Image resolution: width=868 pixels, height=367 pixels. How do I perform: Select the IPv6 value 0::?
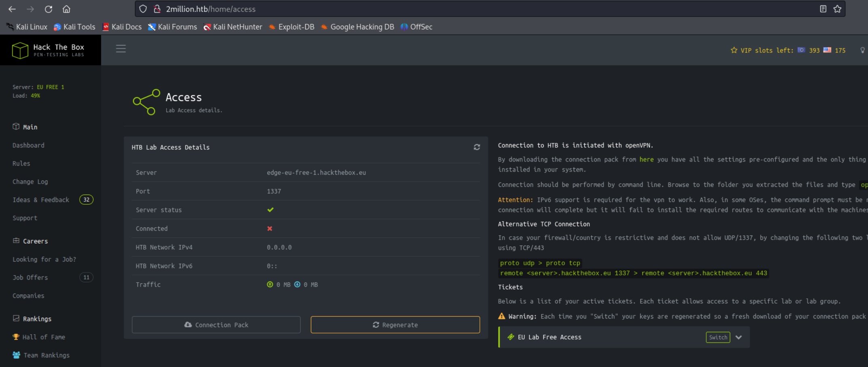click(272, 266)
